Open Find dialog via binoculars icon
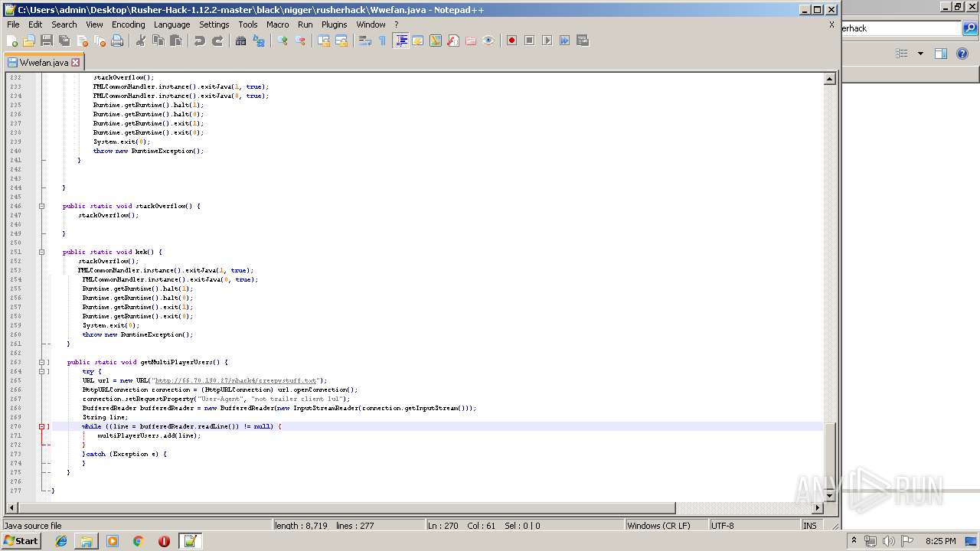The width and height of the screenshot is (980, 551). [x=241, y=41]
